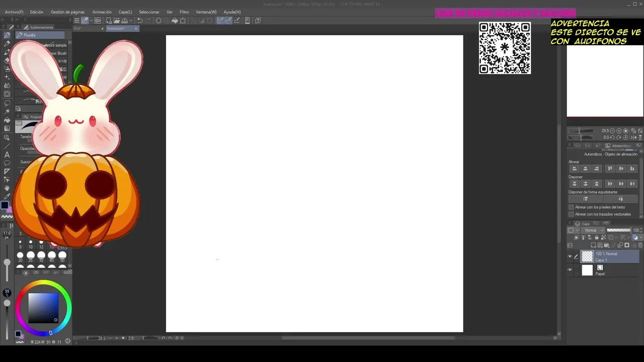Click the Save icon in command bar
The height and width of the screenshot is (362, 644).
[124, 21]
